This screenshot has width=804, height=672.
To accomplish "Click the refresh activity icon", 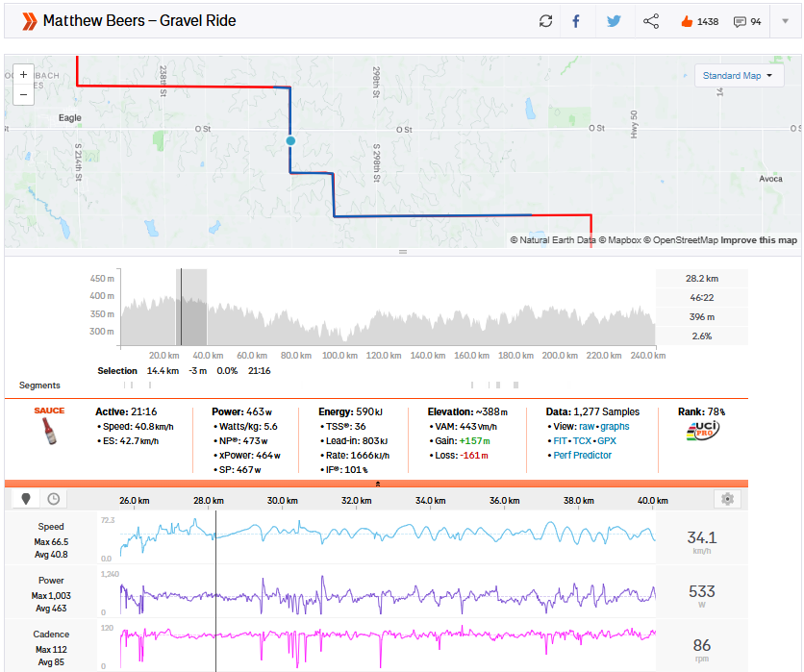I will 545,21.
